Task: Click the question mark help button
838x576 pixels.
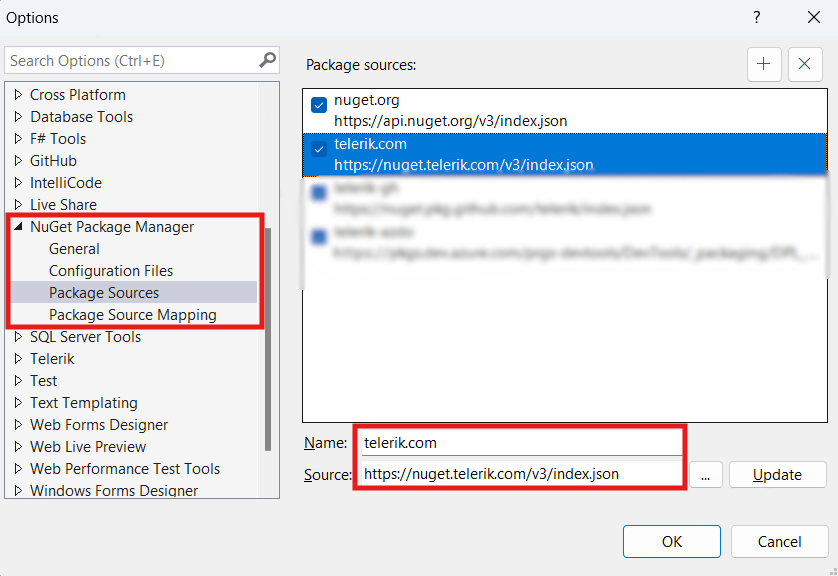Action: pyautogui.click(x=756, y=17)
